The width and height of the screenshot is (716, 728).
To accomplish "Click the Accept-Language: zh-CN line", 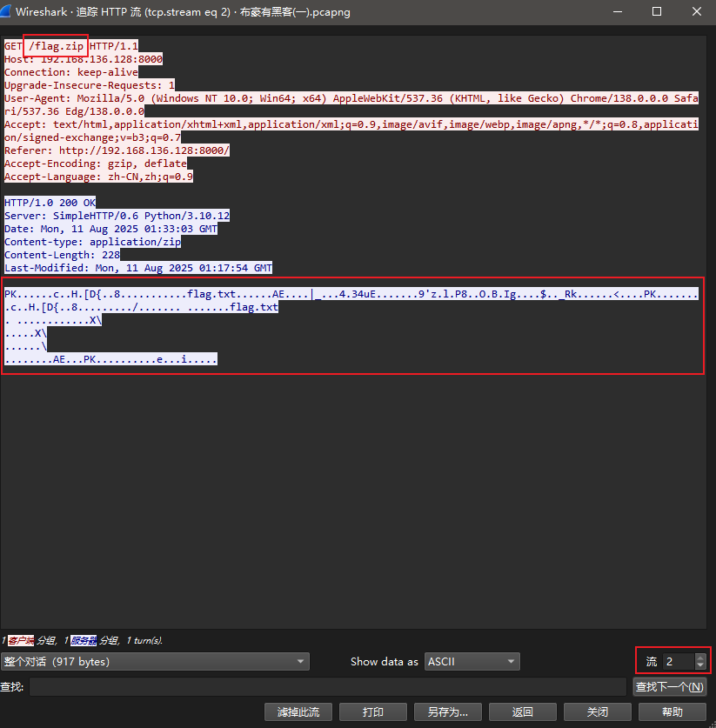I will (x=98, y=177).
